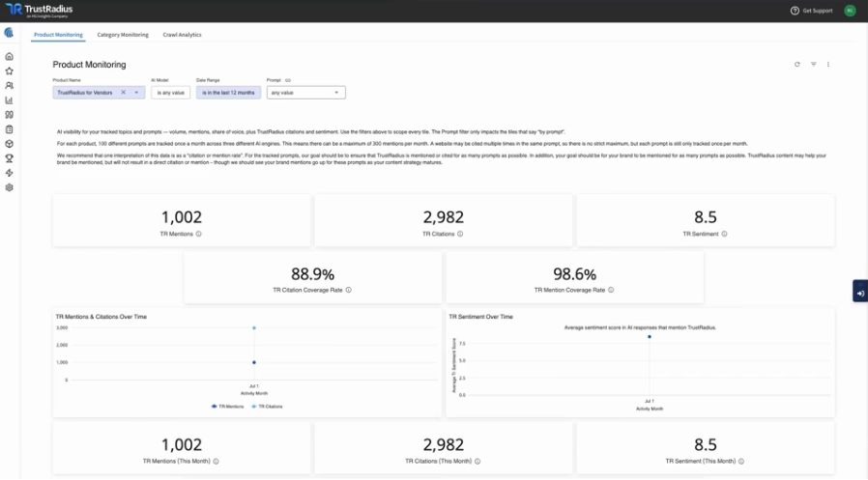The width and height of the screenshot is (868, 480).
Task: Switch to the Product Monitoring tab
Action: click(58, 35)
